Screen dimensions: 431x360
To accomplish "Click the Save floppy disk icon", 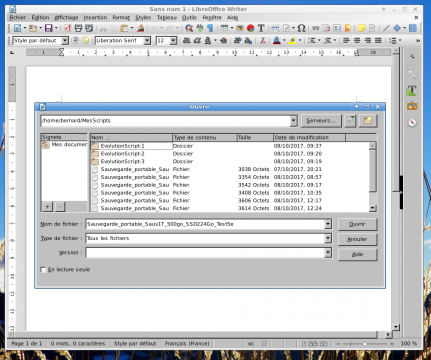I will (49, 28).
